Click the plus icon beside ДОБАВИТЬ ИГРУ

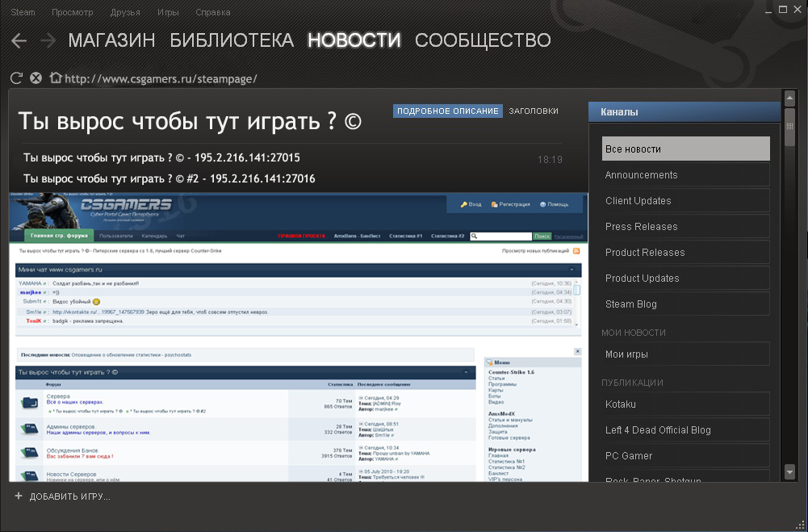[19, 496]
